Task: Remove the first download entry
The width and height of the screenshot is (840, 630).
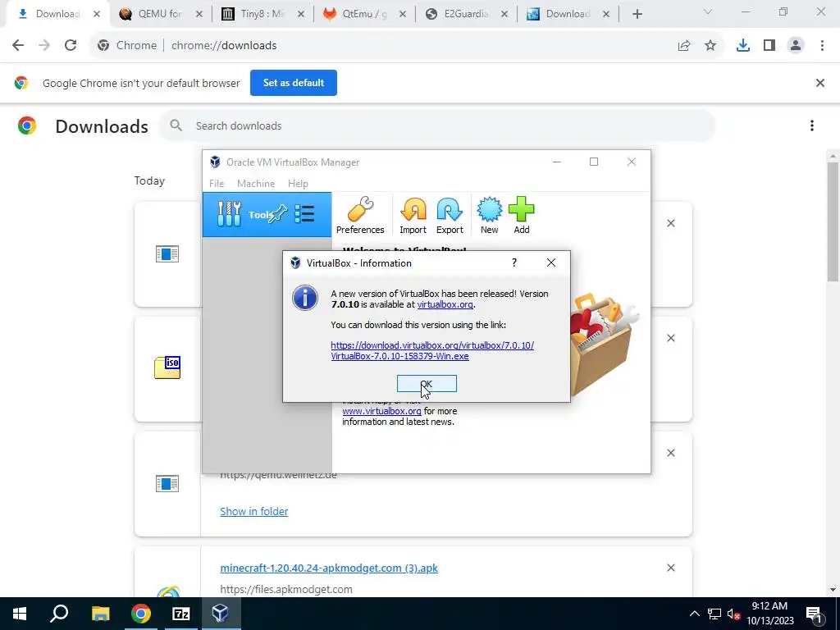Action: [x=671, y=223]
